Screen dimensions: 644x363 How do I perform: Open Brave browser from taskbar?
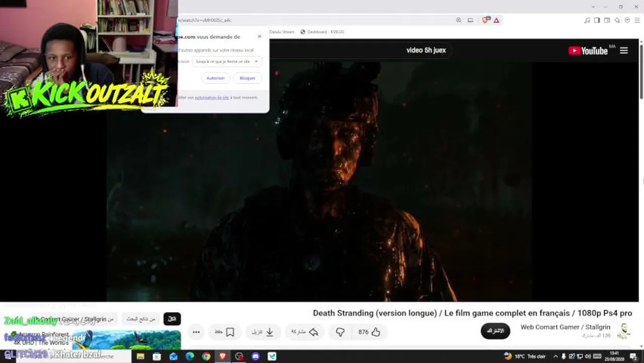coord(223,356)
